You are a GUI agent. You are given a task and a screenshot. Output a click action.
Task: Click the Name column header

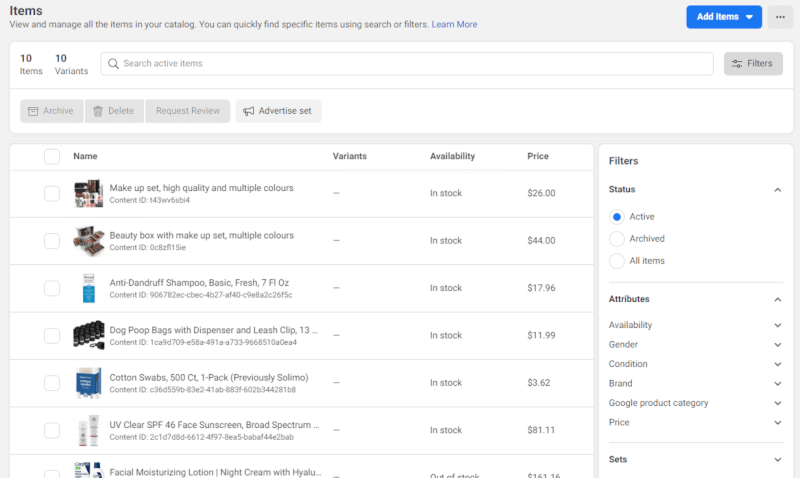point(85,156)
